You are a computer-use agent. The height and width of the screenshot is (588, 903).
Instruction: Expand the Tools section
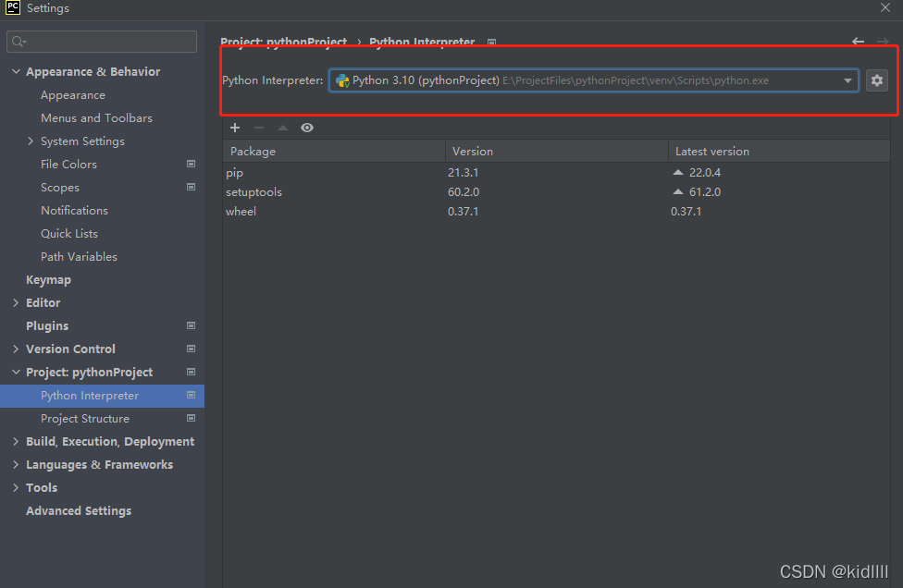pos(16,487)
